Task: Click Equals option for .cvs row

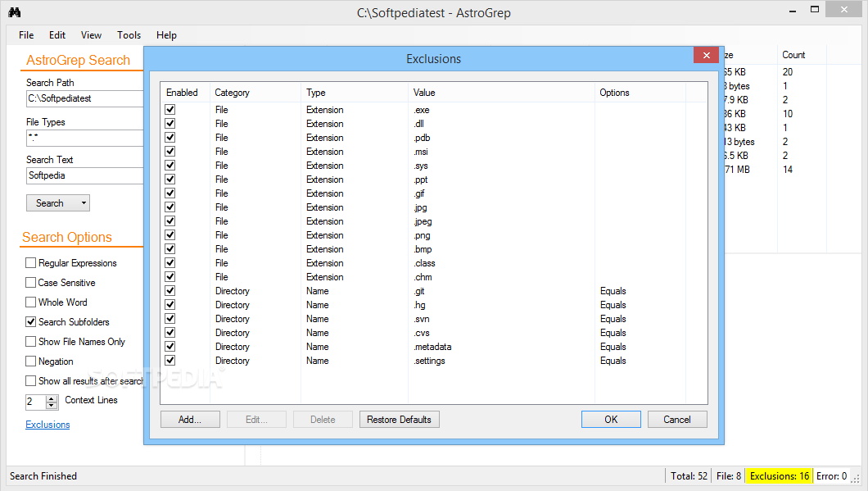Action: coord(613,333)
